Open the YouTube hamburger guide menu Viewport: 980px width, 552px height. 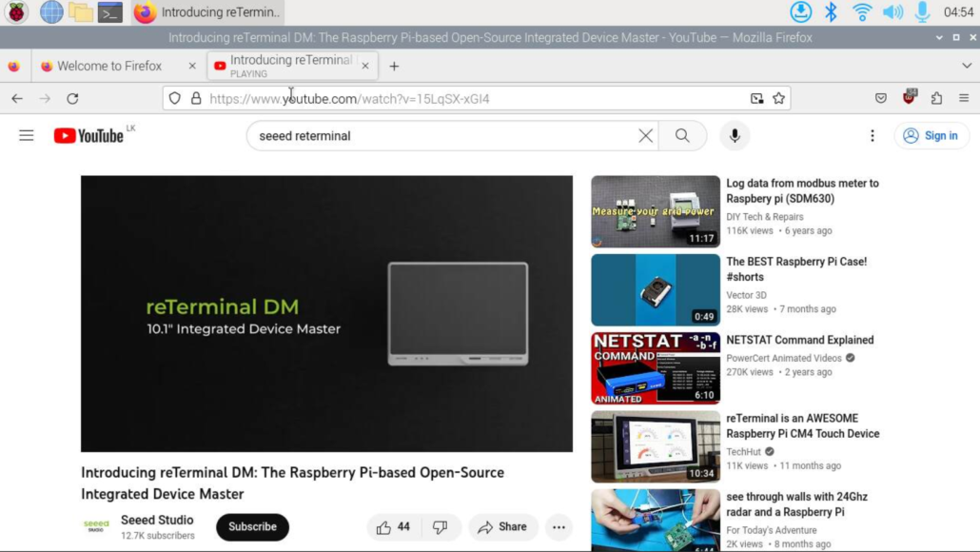pos(27,136)
